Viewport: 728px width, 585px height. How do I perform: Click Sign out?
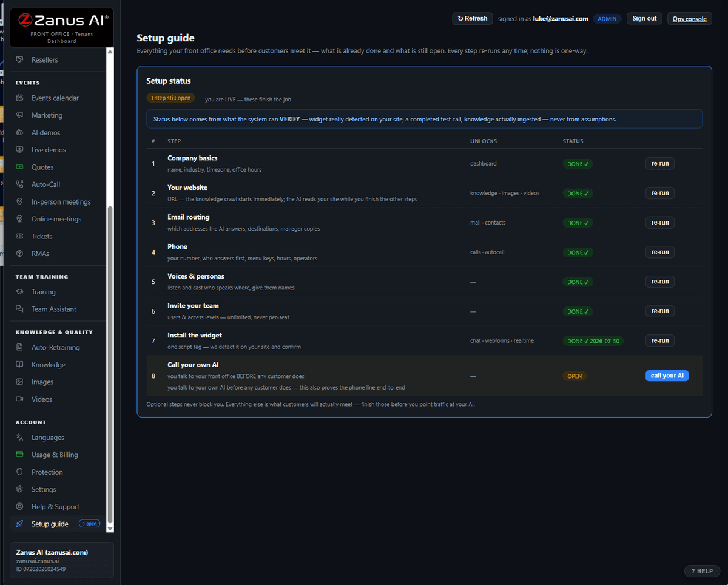coord(644,19)
